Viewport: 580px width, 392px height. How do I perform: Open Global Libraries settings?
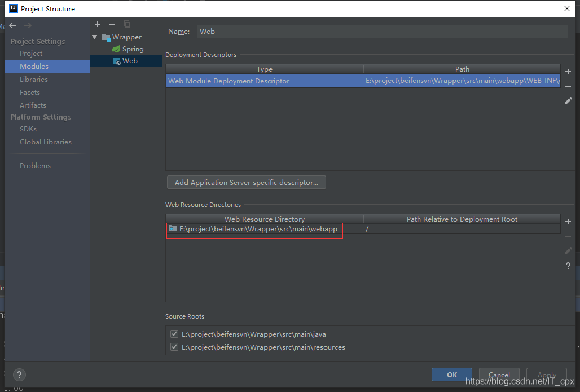tap(46, 142)
